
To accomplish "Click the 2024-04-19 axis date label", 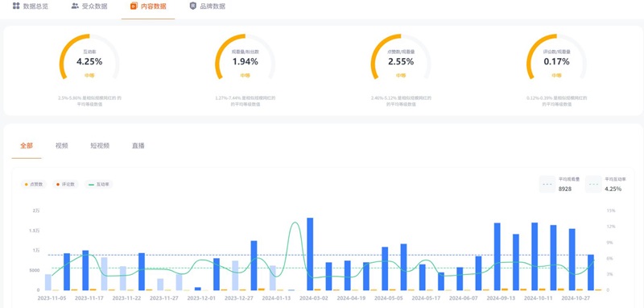I will click(x=350, y=298).
